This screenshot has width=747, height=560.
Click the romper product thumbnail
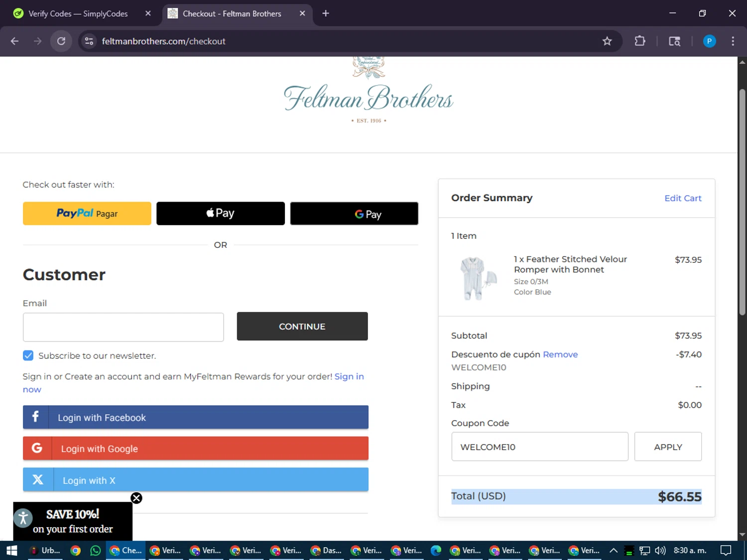[x=478, y=278]
